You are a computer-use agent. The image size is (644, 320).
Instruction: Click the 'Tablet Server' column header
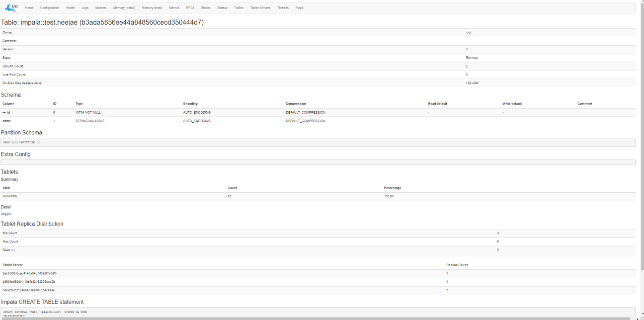13,265
